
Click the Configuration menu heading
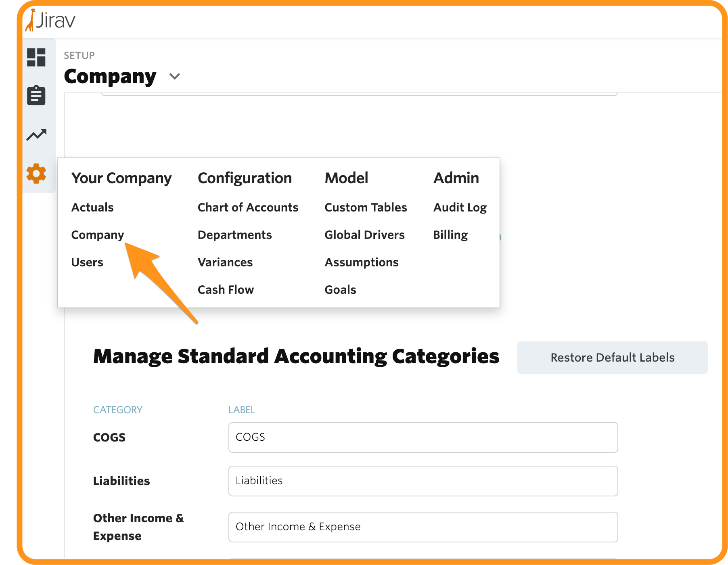tap(245, 178)
